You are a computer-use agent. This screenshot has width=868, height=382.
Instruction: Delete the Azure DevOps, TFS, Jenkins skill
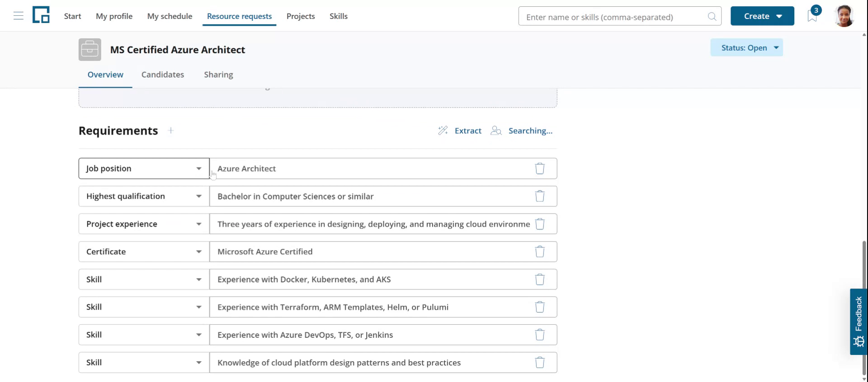point(540,335)
